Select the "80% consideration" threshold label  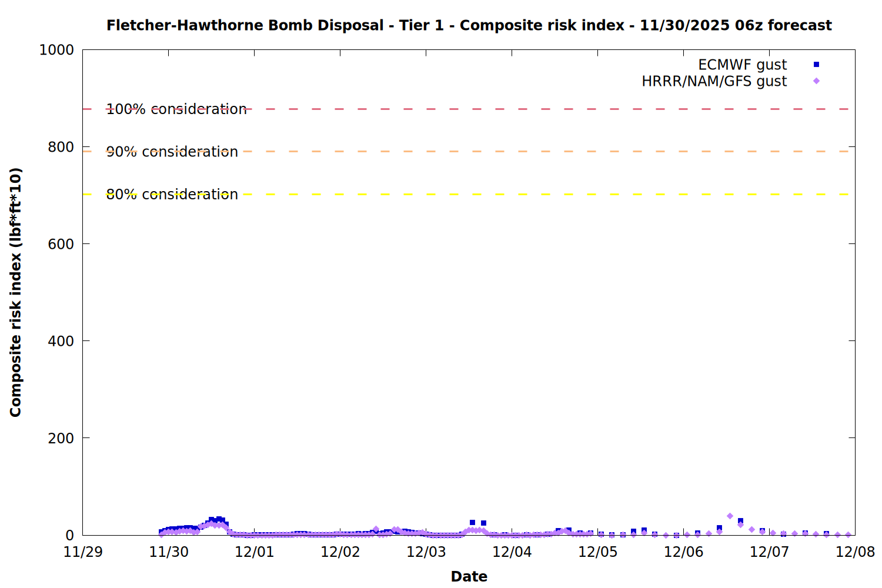tap(172, 195)
